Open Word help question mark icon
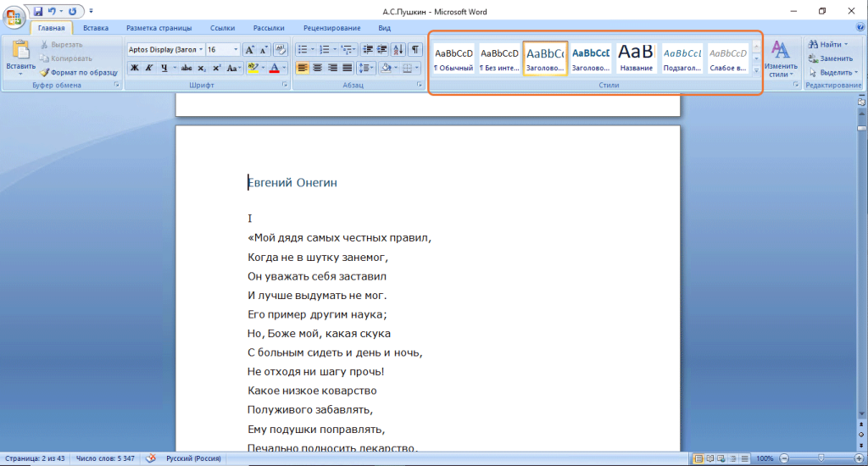 tap(860, 27)
